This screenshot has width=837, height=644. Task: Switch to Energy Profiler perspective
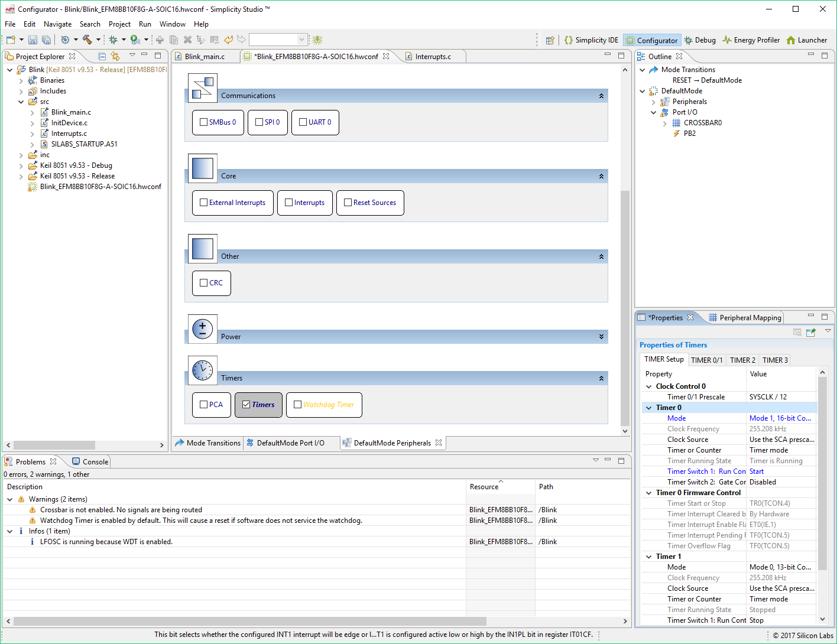(751, 40)
